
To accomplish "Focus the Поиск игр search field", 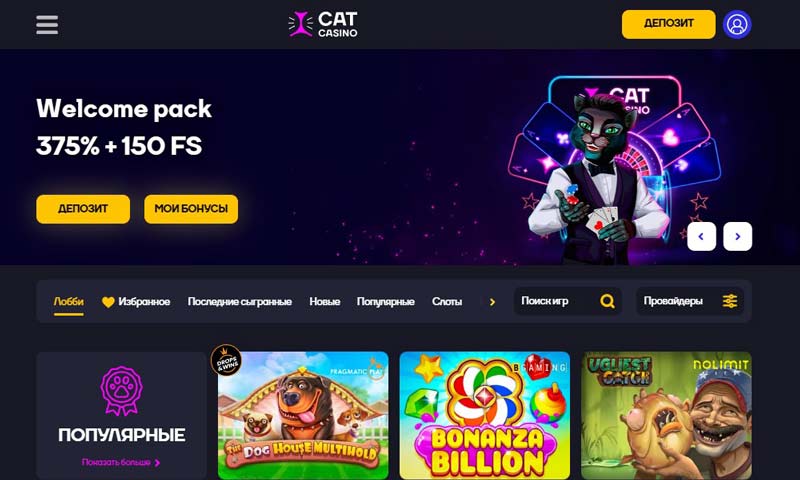I will [x=567, y=301].
